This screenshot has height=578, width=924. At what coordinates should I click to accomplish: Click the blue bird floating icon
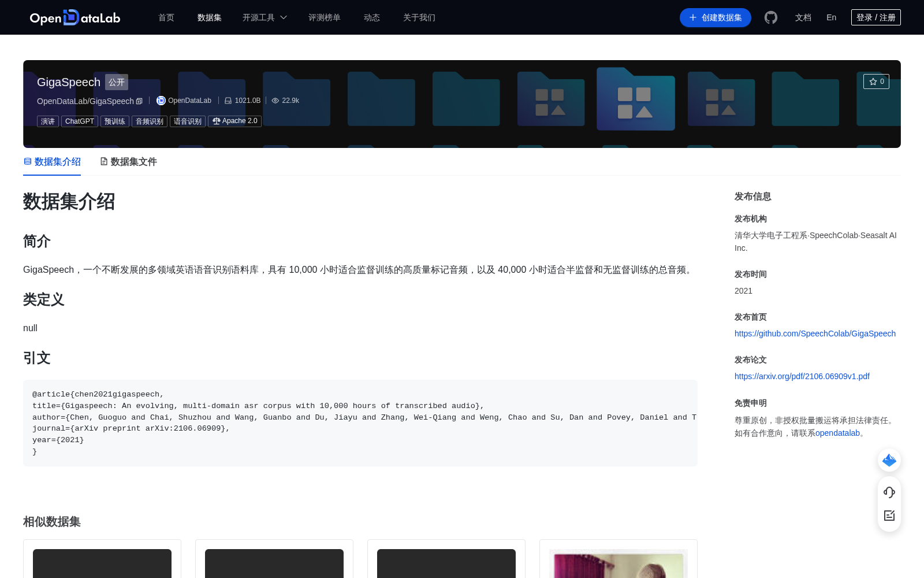(889, 460)
